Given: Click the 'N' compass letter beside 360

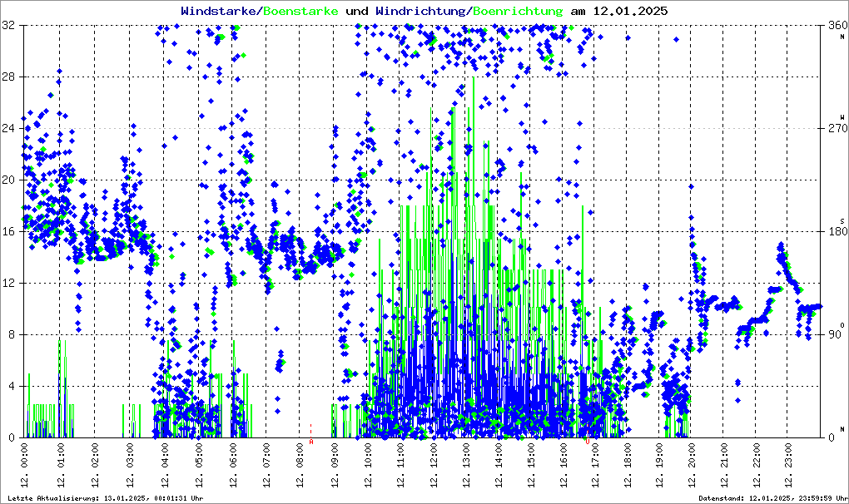Looking at the screenshot, I should [x=842, y=37].
